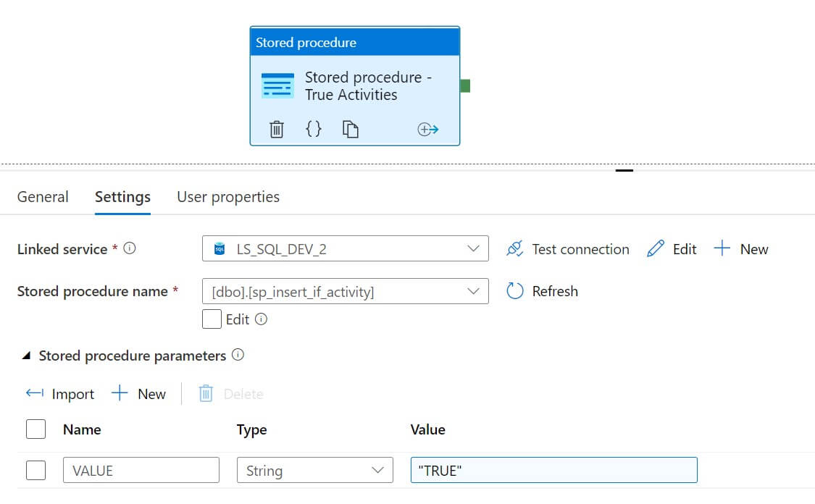Open the String type dropdown
815x504 pixels.
tap(314, 471)
